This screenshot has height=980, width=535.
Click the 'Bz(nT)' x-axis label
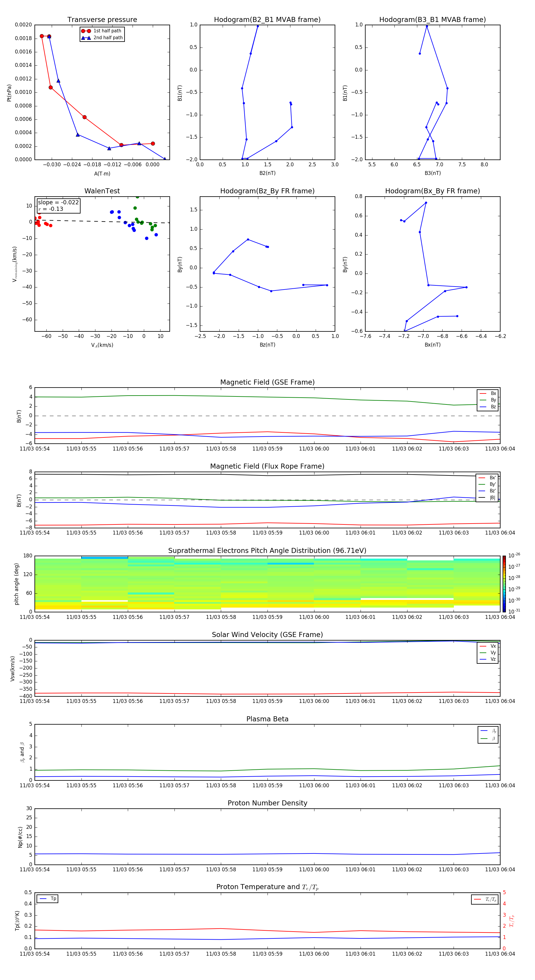267,345
